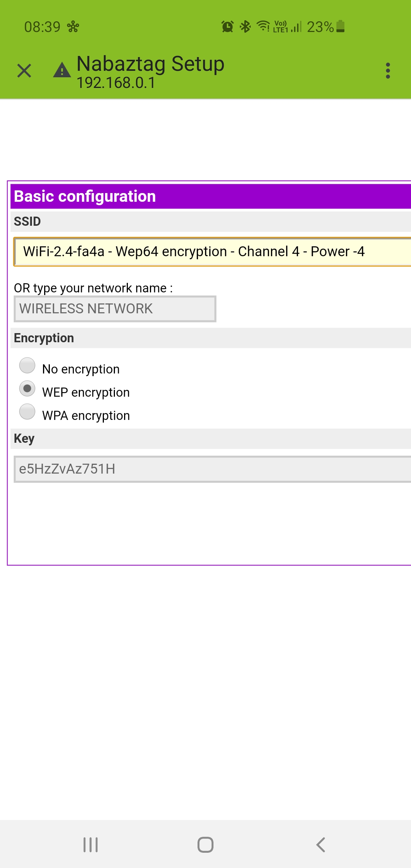This screenshot has width=411, height=868.
Task: Go back using the navigation arrow
Action: pos(321,845)
